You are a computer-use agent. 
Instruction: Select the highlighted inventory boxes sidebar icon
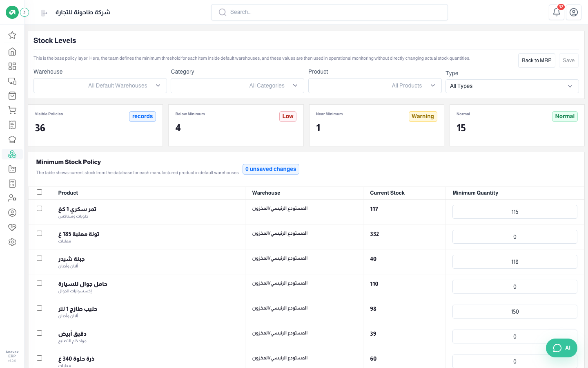pos(12,154)
